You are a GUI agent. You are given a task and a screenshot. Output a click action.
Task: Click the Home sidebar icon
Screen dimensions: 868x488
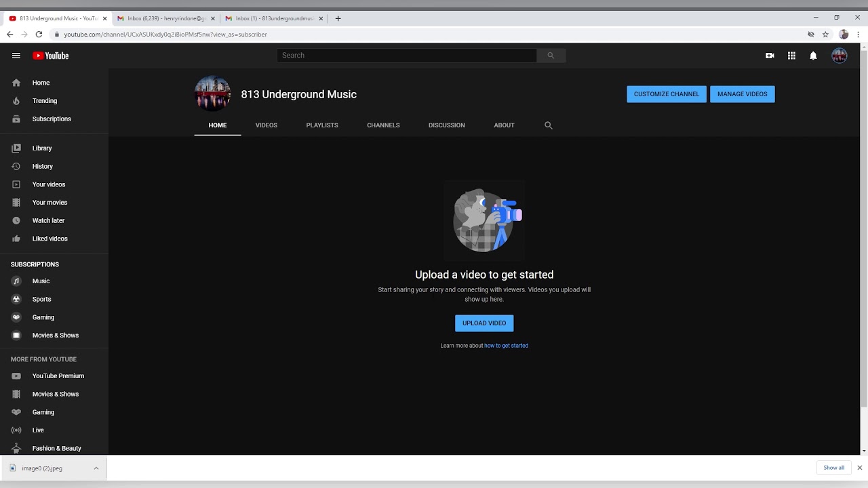tap(16, 83)
